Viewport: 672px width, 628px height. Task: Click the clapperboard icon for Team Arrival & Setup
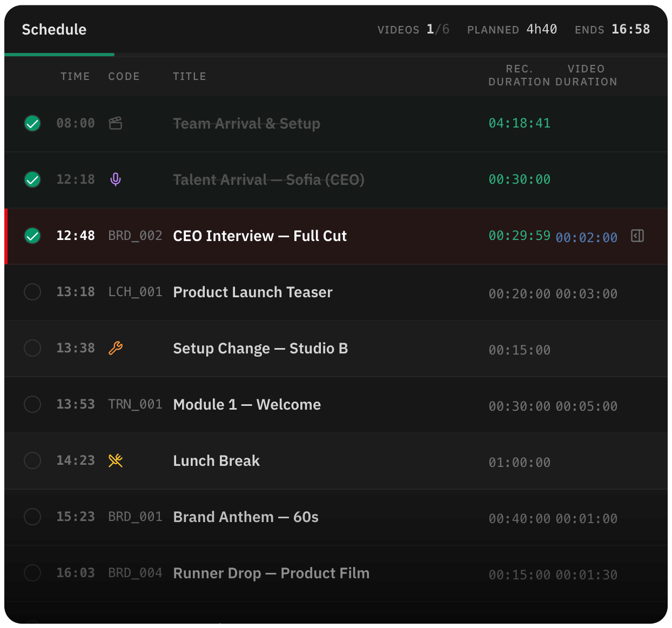coord(116,123)
